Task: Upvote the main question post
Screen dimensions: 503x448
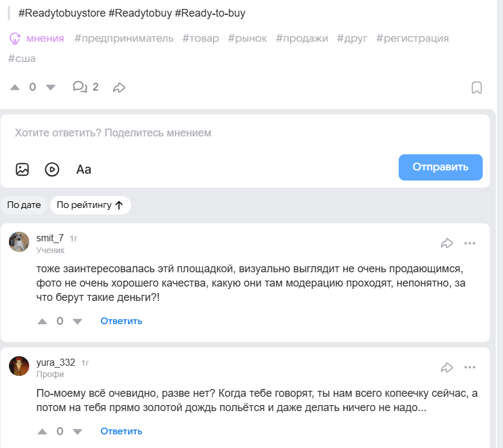Action: pyautogui.click(x=15, y=87)
